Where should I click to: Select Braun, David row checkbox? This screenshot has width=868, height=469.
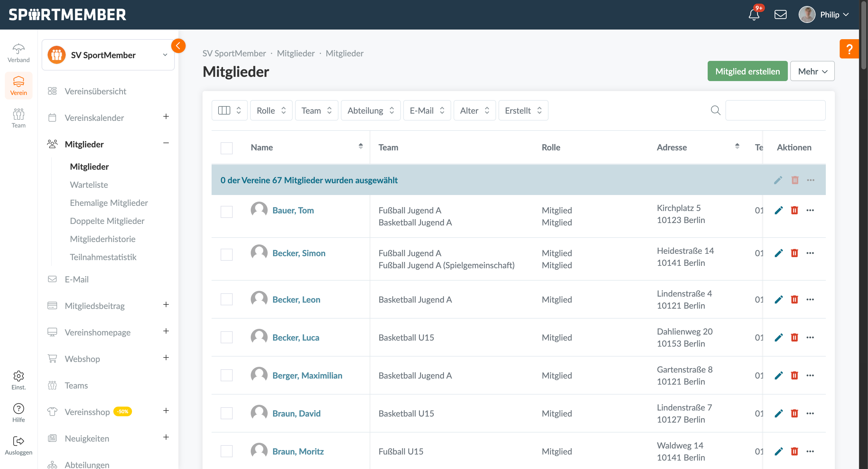(226, 413)
